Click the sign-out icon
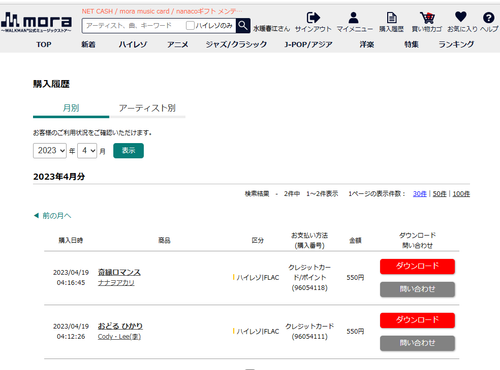This screenshot has width=500, height=370. (313, 18)
